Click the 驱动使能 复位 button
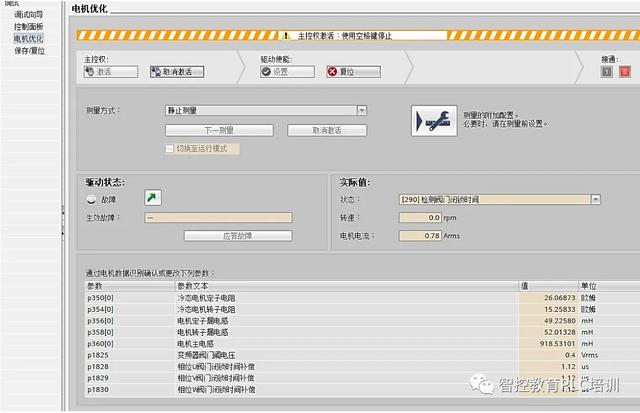The height and width of the screenshot is (413, 640). coord(353,72)
